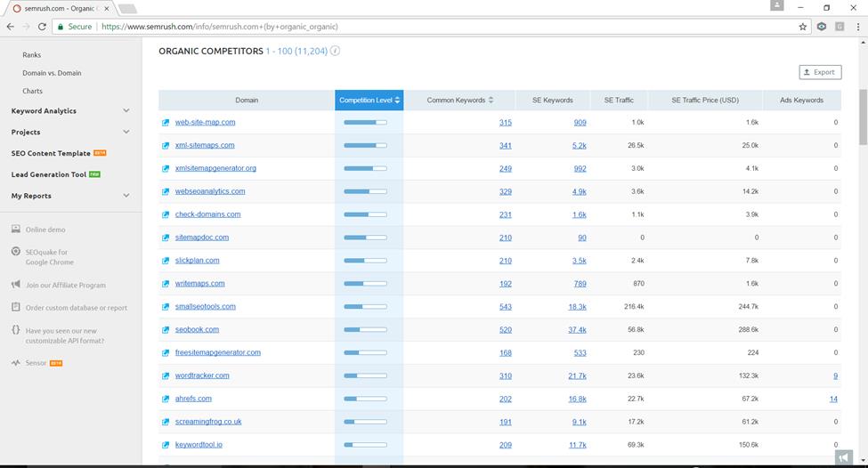Image resolution: width=868 pixels, height=468 pixels.
Task: Click the Export button
Action: tap(820, 72)
